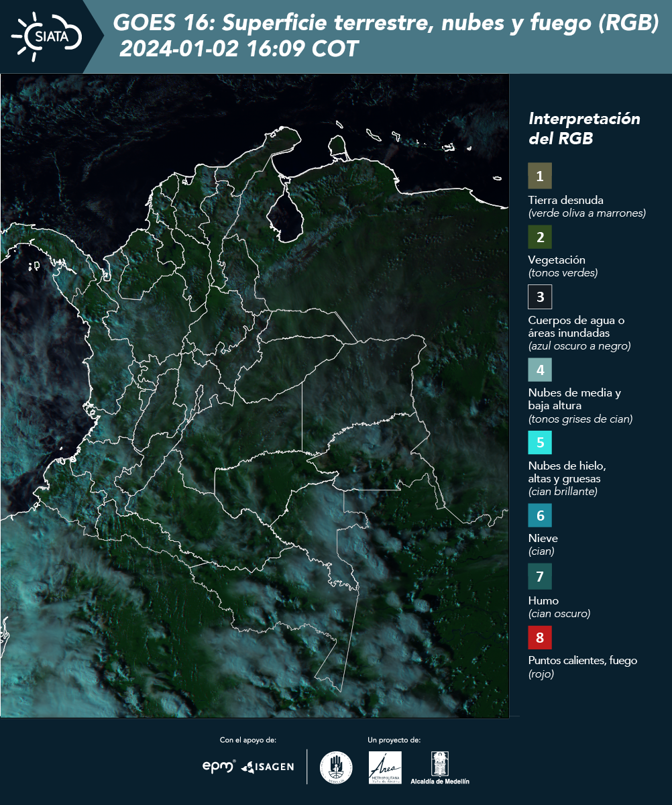Click the 'Nieve' label
This screenshot has height=805, width=672.
(543, 538)
